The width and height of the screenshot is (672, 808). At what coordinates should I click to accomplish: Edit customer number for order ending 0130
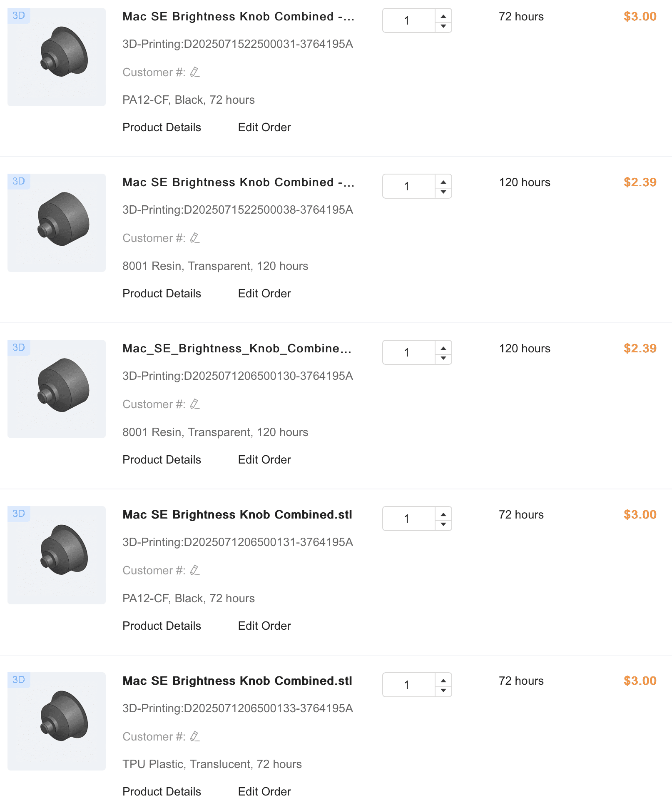click(195, 404)
